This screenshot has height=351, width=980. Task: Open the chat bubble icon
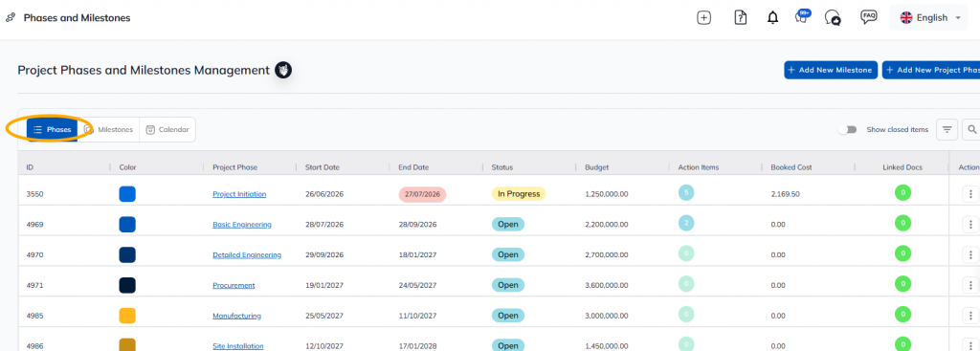pyautogui.click(x=833, y=18)
